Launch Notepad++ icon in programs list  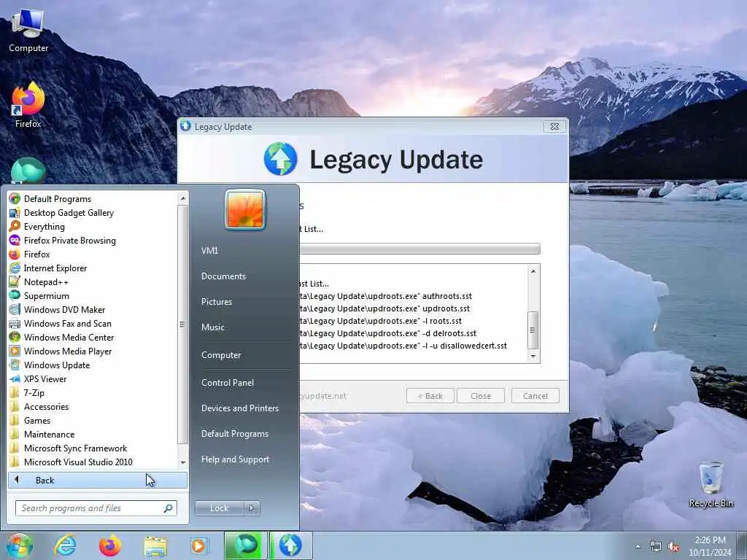coord(15,281)
